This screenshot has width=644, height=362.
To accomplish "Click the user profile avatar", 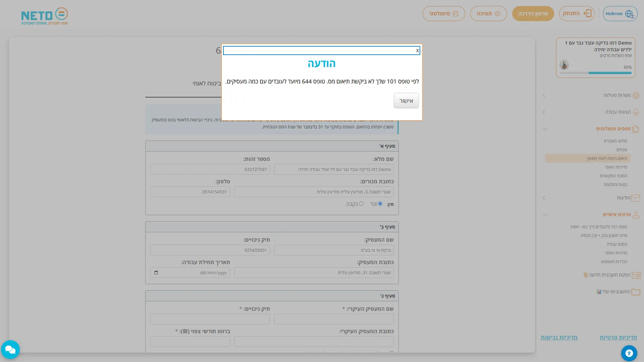I will [564, 65].
